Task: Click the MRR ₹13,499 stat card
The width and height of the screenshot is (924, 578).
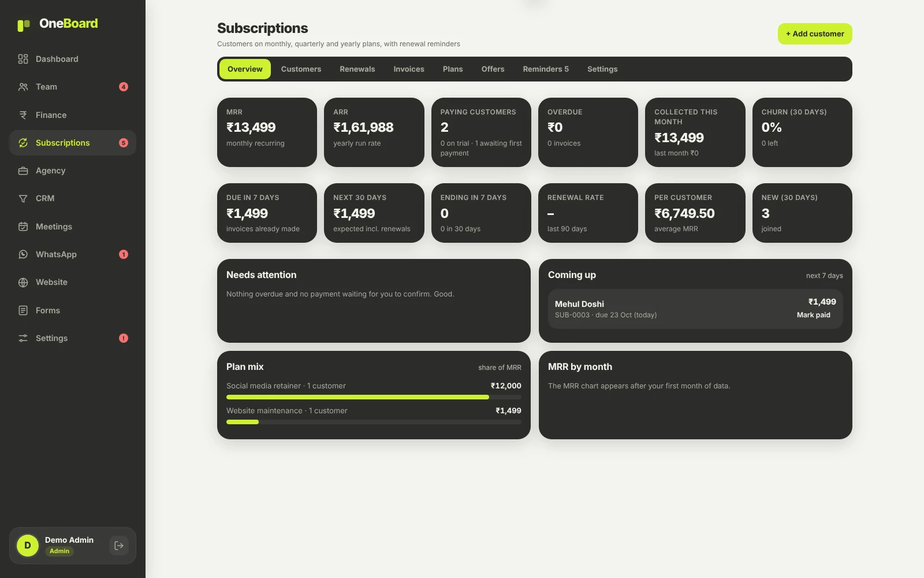Action: [267, 132]
